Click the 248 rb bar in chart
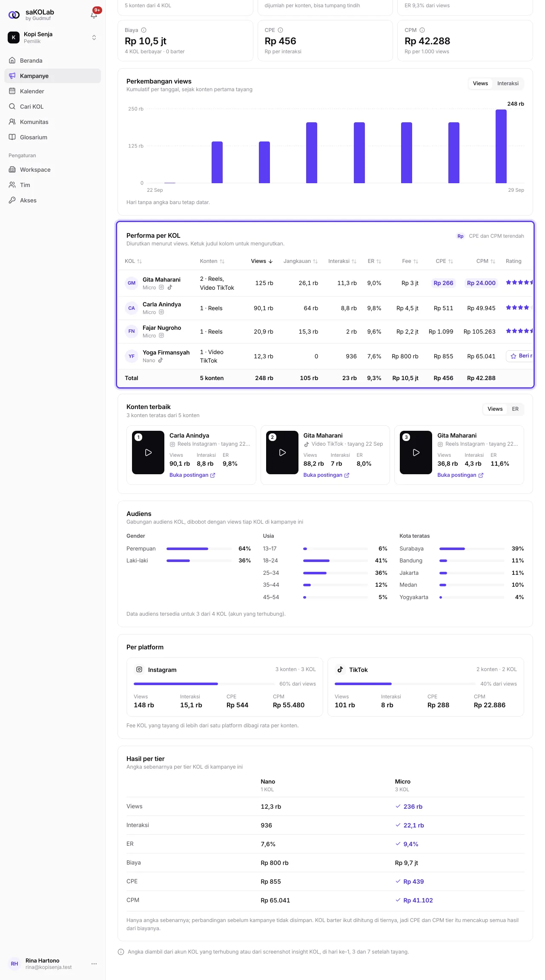The image size is (545, 980). [501, 146]
